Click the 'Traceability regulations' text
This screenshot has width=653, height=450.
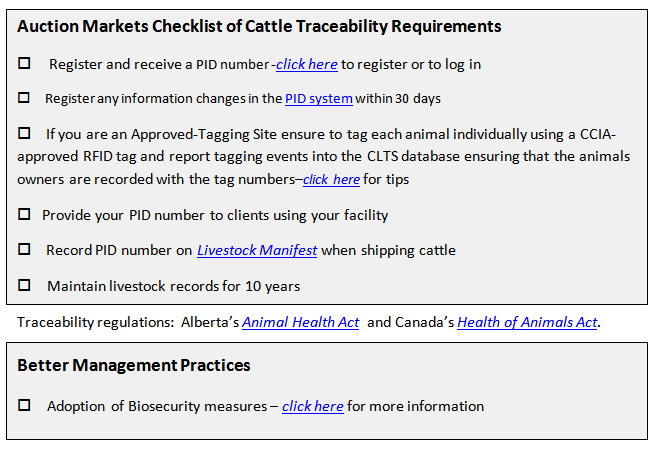click(96, 322)
